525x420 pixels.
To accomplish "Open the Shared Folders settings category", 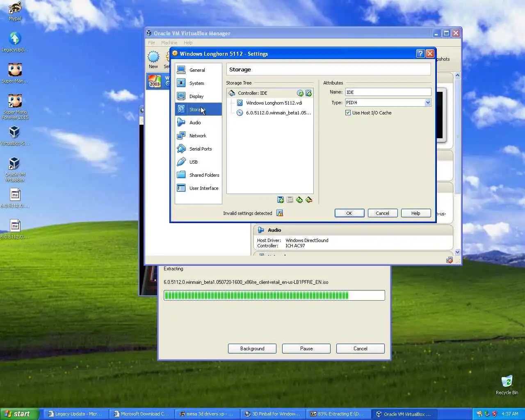I will [199, 175].
